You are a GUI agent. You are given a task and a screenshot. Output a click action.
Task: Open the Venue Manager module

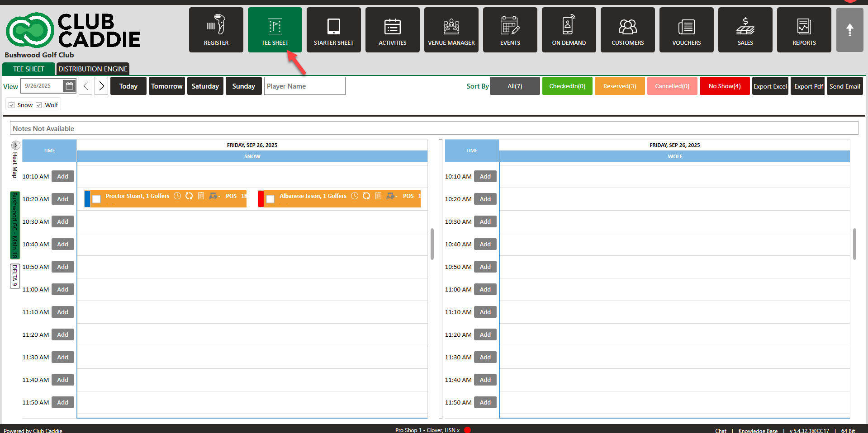click(x=451, y=30)
